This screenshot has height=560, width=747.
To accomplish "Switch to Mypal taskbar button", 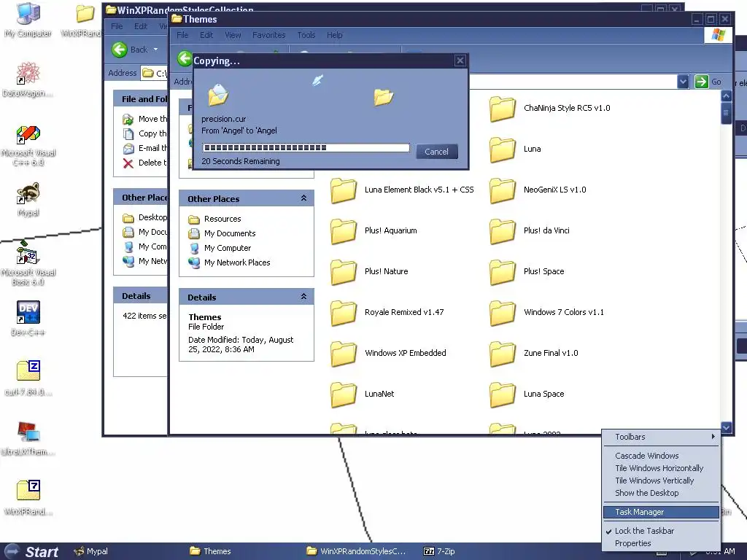I will click(91, 551).
